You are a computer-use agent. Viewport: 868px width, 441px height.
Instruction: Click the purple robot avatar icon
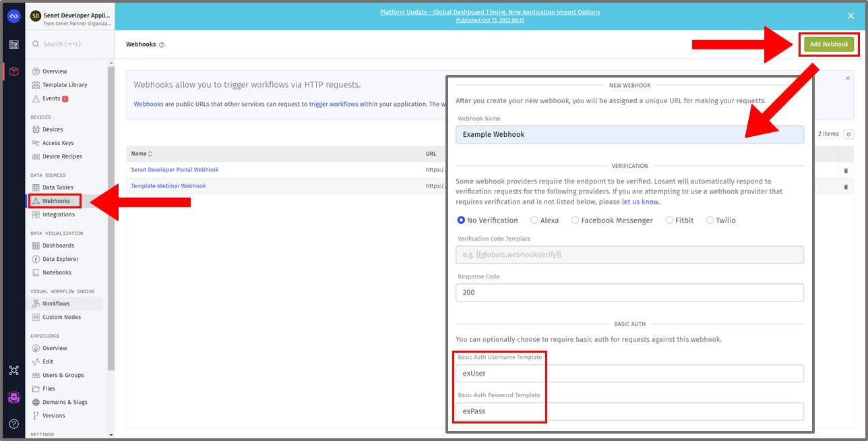(13, 397)
